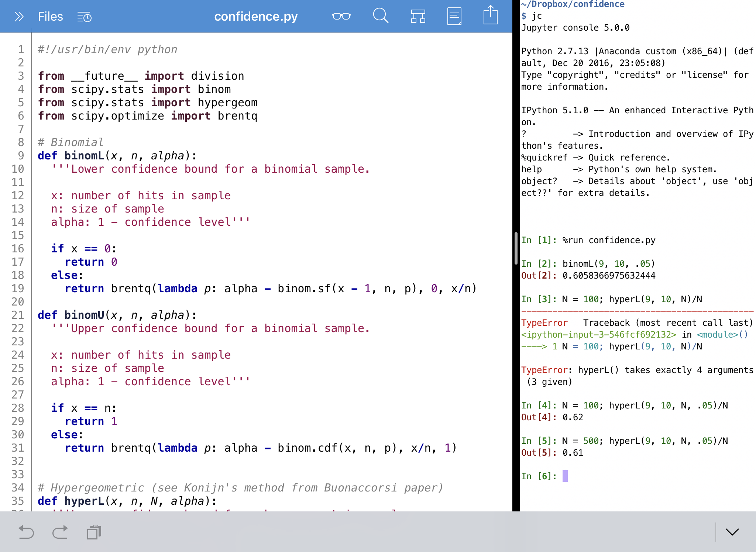Expand the sidebar with double chevron
Image resolution: width=756 pixels, height=552 pixels.
click(19, 17)
